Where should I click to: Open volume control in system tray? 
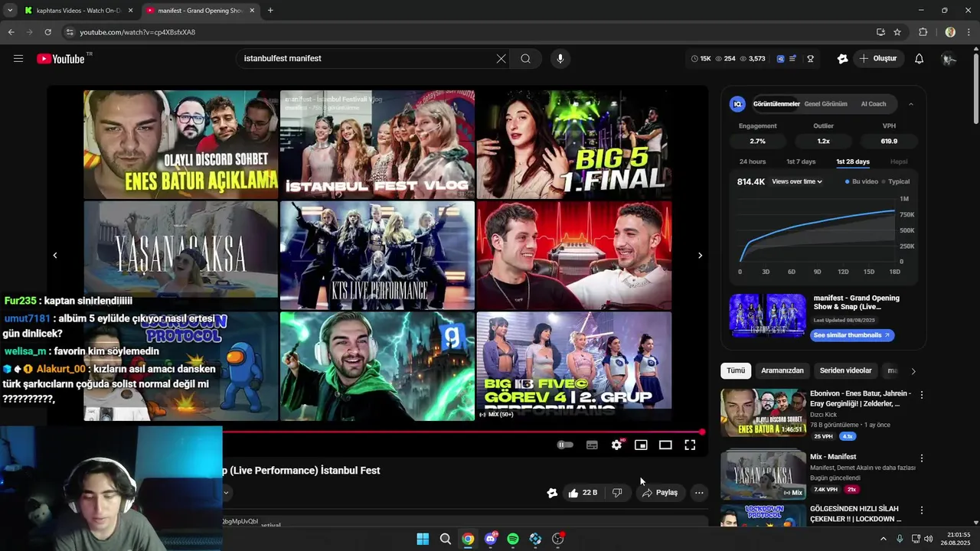pos(929,539)
